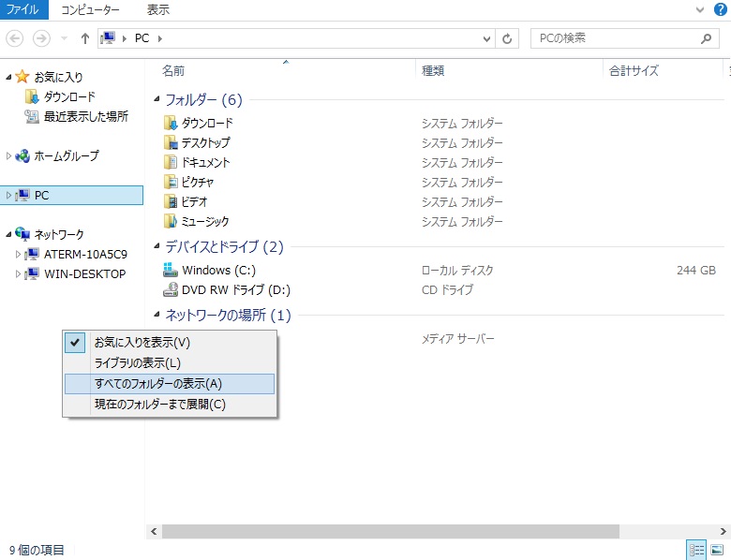
Task: Click the Refresh button beside the address bar
Action: coord(508,38)
